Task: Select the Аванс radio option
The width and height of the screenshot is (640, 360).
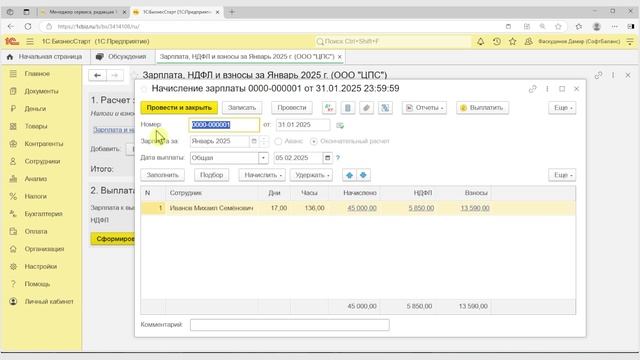Action: pyautogui.click(x=278, y=141)
